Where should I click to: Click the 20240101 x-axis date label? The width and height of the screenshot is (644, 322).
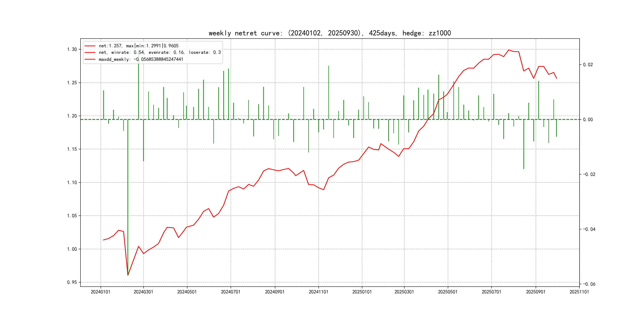pyautogui.click(x=101, y=292)
